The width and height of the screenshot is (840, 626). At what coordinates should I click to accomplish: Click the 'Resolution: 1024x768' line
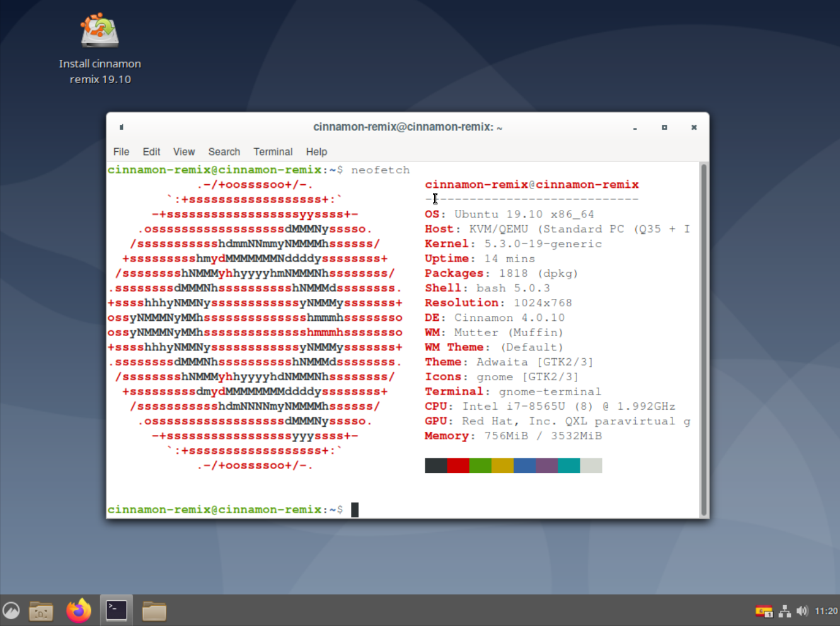[498, 303]
